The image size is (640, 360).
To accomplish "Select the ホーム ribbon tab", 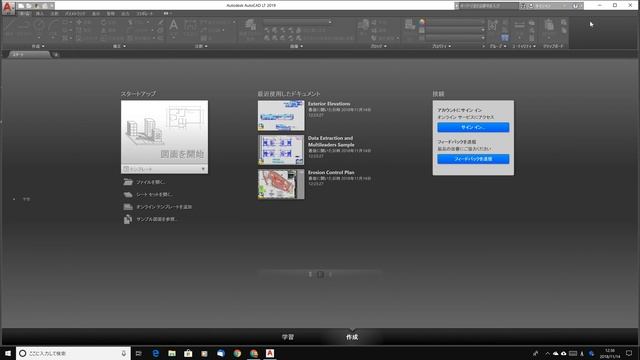I will point(24,14).
